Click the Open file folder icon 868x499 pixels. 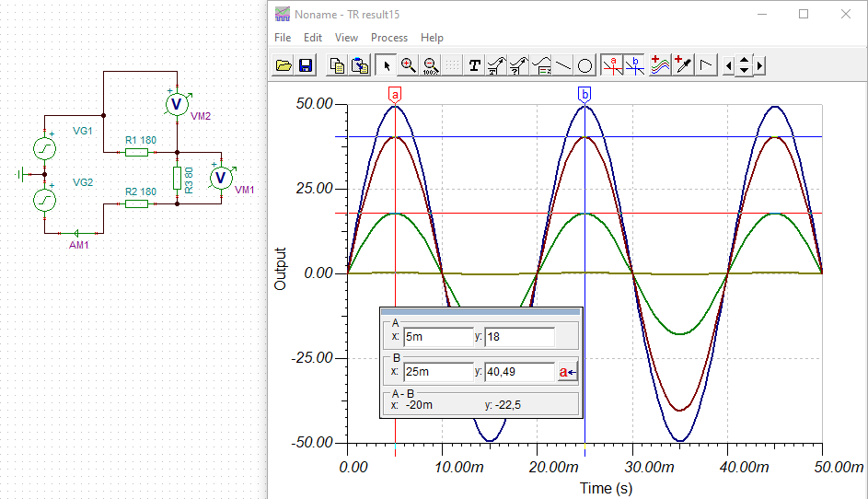(x=284, y=65)
